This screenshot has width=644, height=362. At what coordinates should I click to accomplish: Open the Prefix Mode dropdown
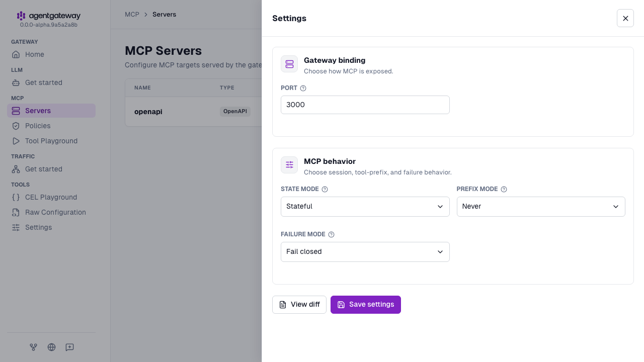point(541,207)
